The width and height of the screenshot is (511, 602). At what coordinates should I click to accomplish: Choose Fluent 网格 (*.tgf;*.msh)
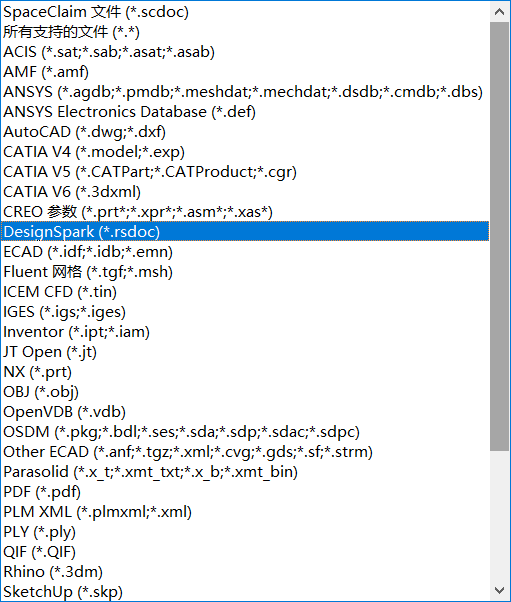(245, 271)
